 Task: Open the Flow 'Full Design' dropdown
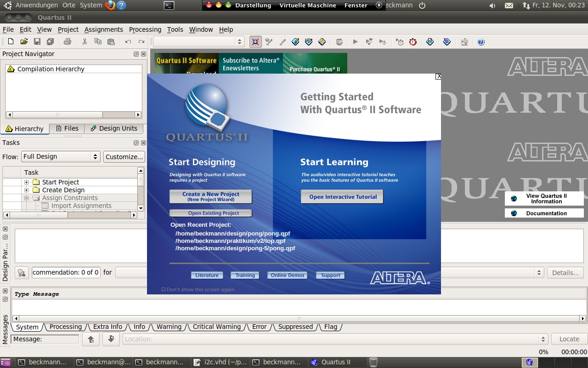tap(61, 156)
